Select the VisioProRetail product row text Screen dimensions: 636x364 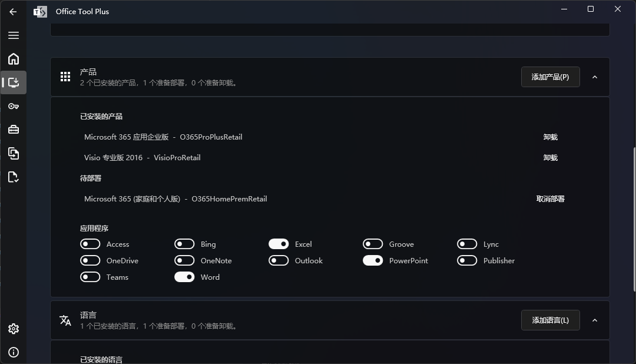(143, 157)
